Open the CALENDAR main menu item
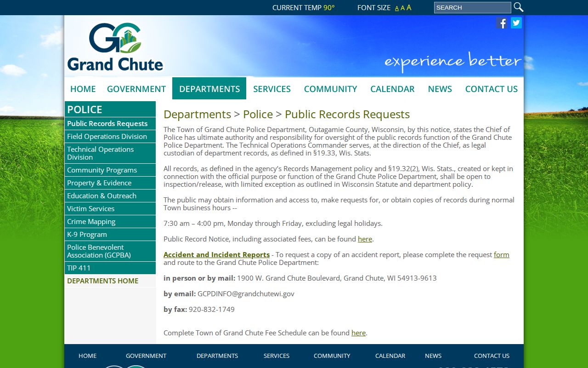Viewport: 588px width, 368px height. 392,89
